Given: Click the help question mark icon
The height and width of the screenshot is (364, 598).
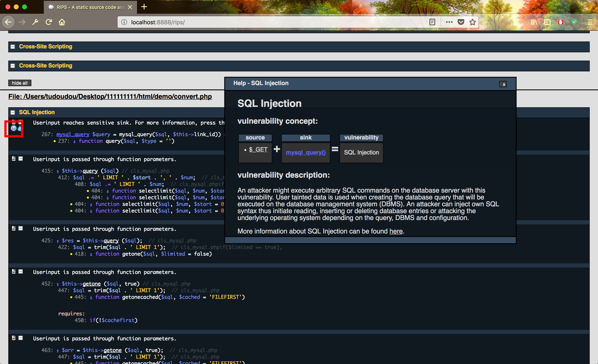Looking at the screenshot, I should pos(13,128).
